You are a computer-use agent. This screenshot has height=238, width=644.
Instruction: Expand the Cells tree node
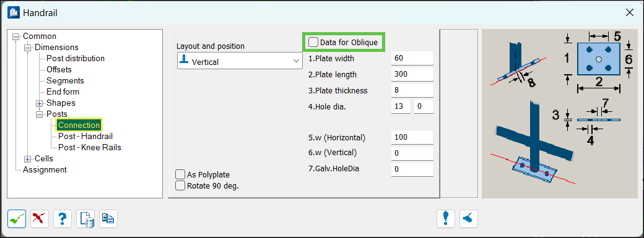click(x=28, y=159)
